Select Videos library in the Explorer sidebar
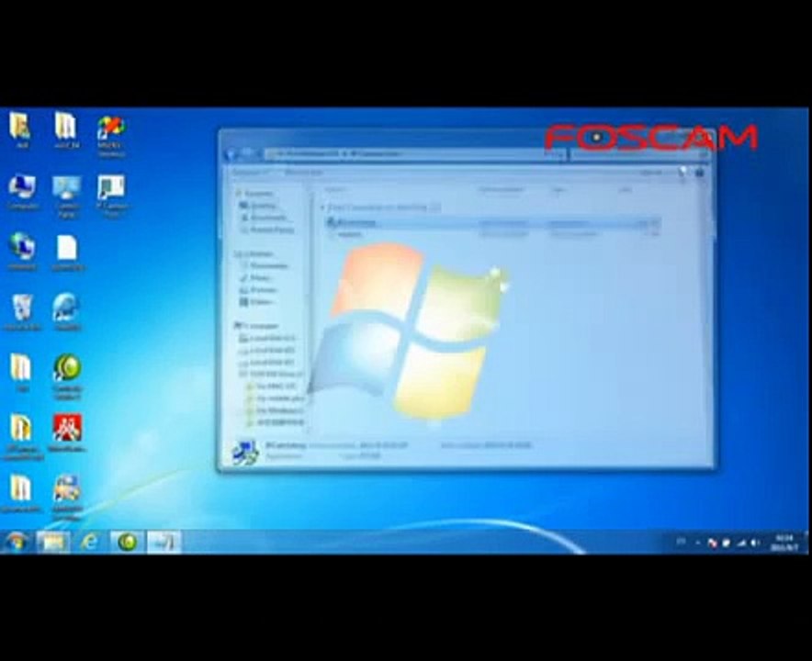The width and height of the screenshot is (812, 661). click(257, 301)
